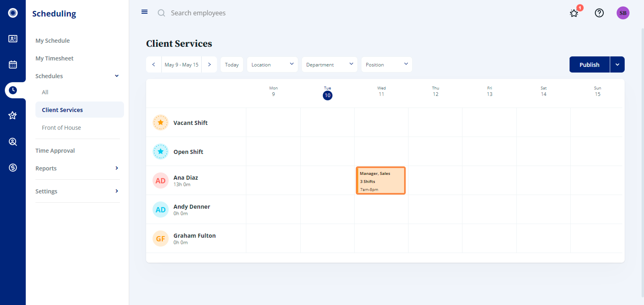Click the Vacant Shift row label
The height and width of the screenshot is (305, 644).
tap(190, 123)
